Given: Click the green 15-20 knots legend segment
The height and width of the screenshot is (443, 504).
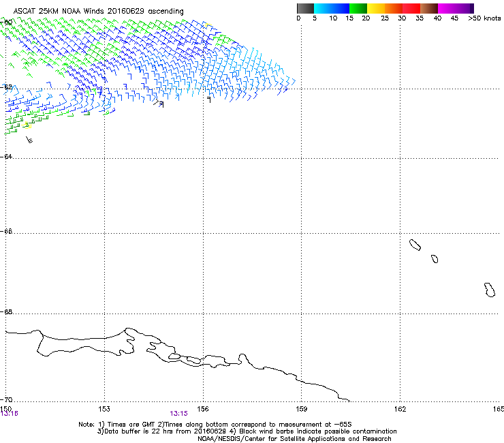Looking at the screenshot, I should click(358, 8).
